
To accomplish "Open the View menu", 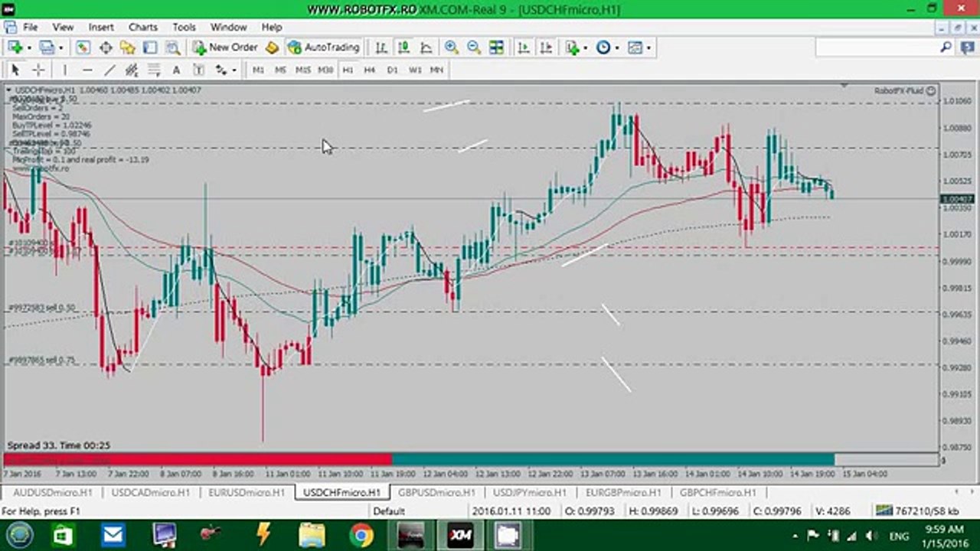I will point(63,27).
